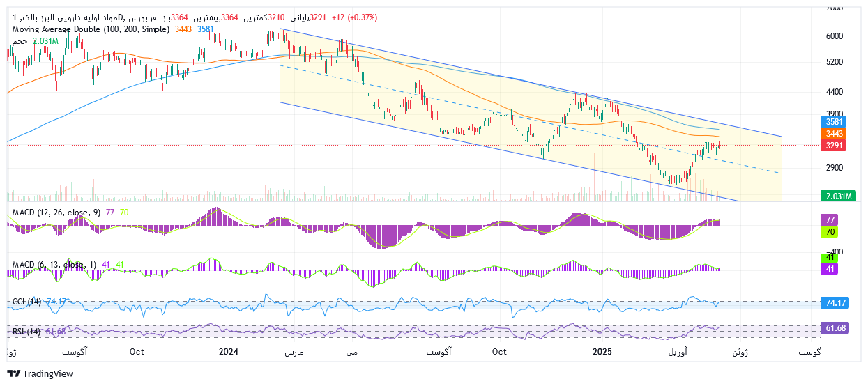This screenshot has height=386, width=868.
Task: Click the blue 74.17 CCI axis tag
Action: [x=835, y=304]
